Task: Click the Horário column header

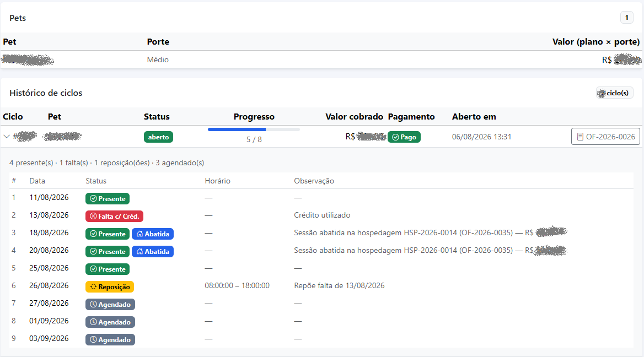Action: (x=217, y=181)
